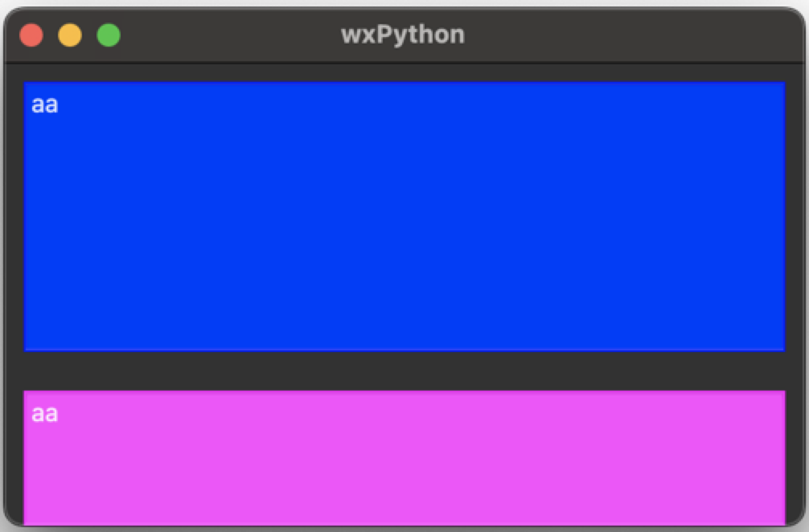Click the title bar's bottom separator line
Screen dimensions: 809x532
(404, 63)
